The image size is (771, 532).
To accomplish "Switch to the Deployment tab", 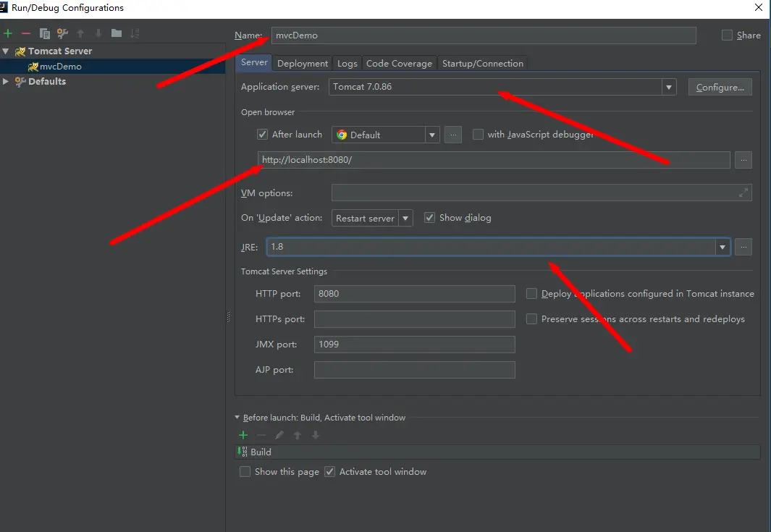I will (x=303, y=64).
